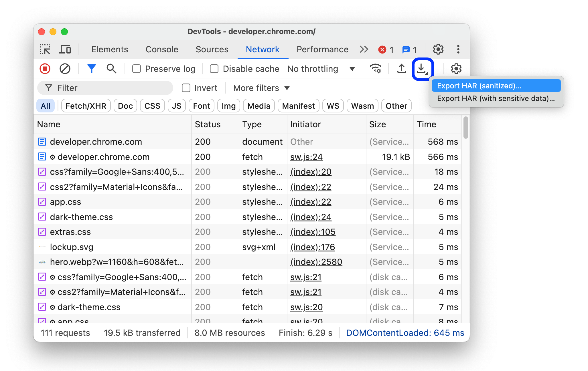Click the Export HAR sanitized button

494,85
